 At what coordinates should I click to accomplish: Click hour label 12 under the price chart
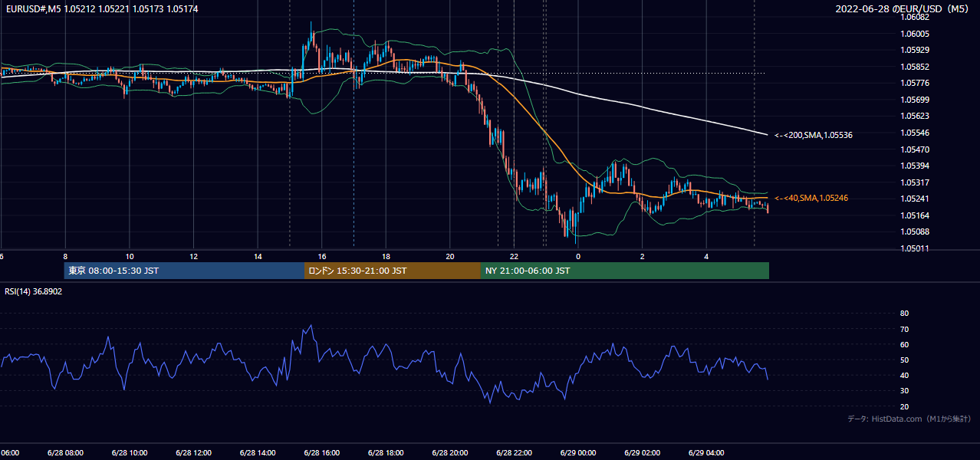click(194, 256)
